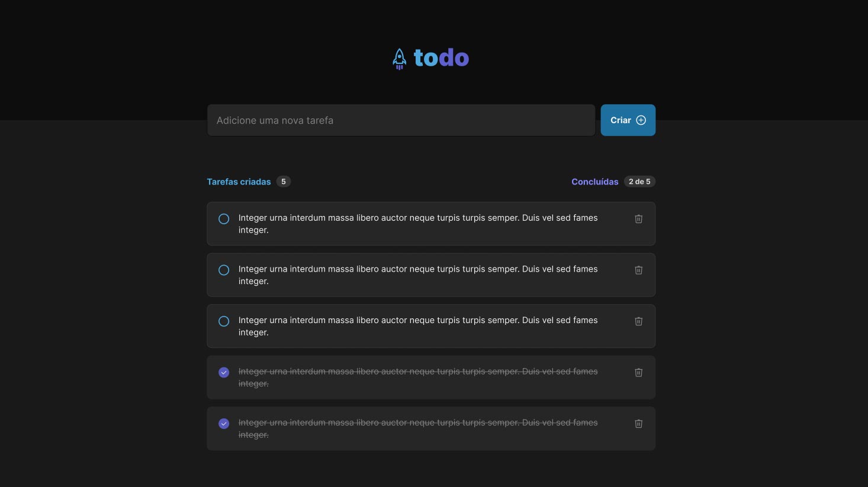Image resolution: width=868 pixels, height=487 pixels.
Task: Delete the first completed task using trash icon
Action: click(x=638, y=372)
